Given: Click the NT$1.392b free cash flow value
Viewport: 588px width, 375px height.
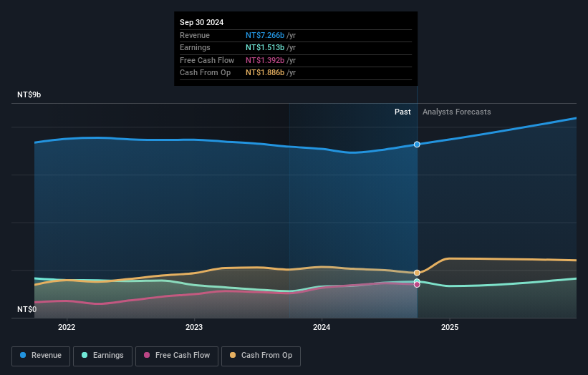Looking at the screenshot, I should [265, 60].
